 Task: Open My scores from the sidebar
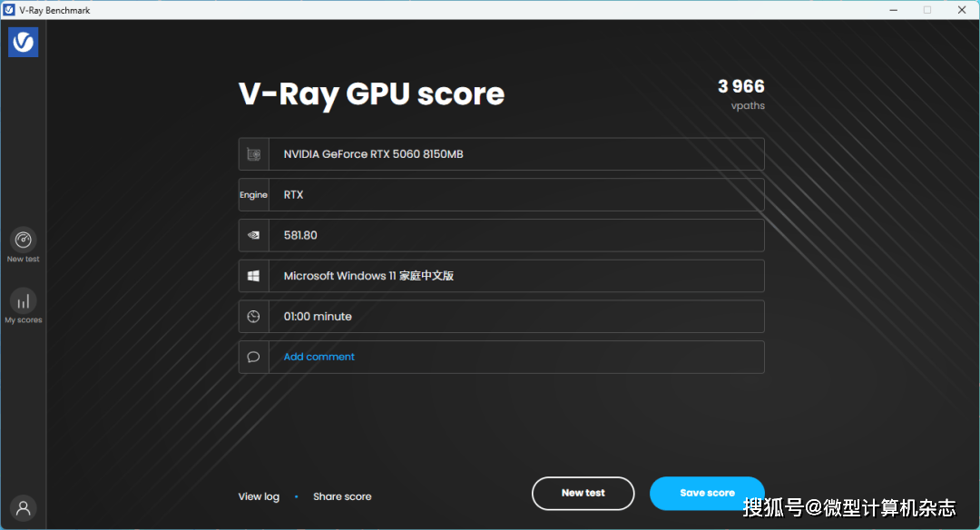(23, 301)
